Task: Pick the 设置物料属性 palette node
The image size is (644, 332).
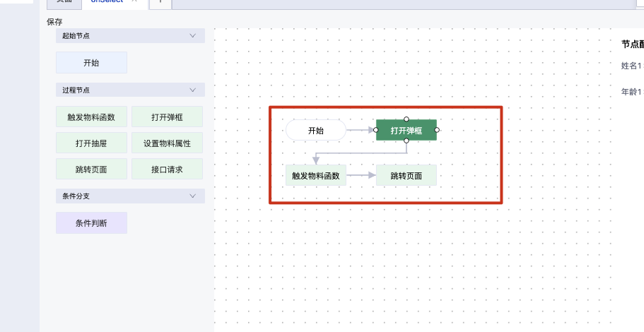Action: 167,143
